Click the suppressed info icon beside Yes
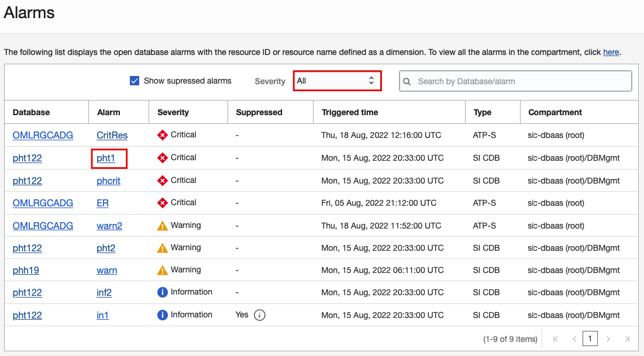 (x=260, y=315)
